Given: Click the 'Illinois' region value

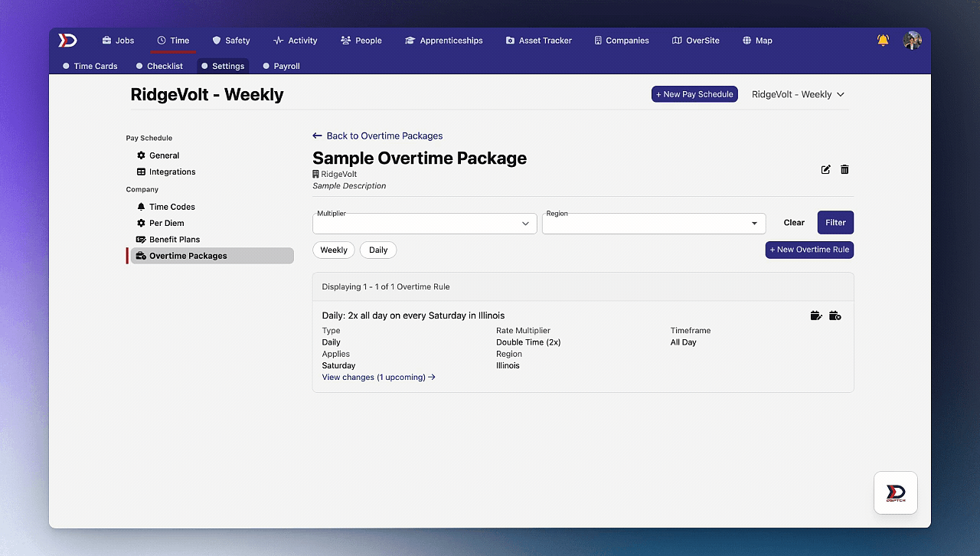Looking at the screenshot, I should pos(508,365).
